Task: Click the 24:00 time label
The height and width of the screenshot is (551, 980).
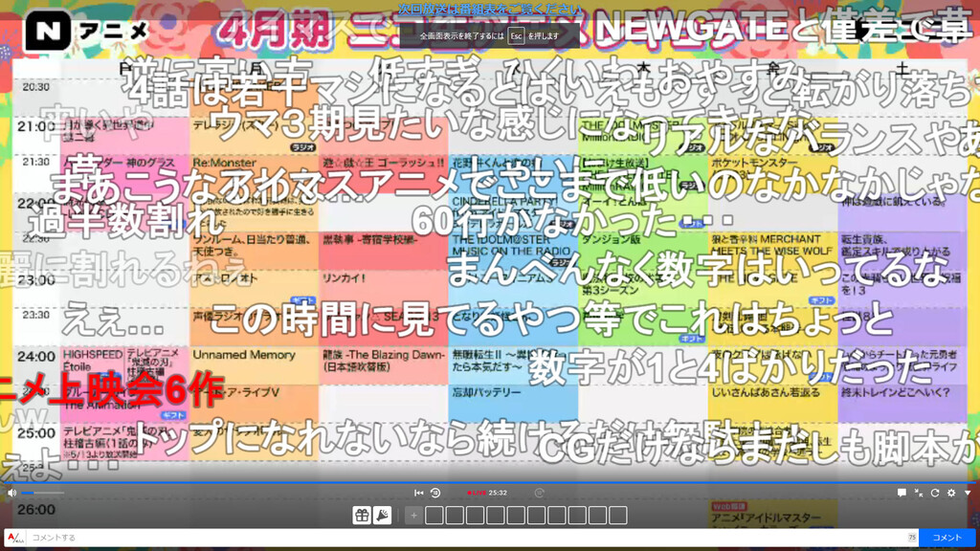Action: tap(36, 357)
